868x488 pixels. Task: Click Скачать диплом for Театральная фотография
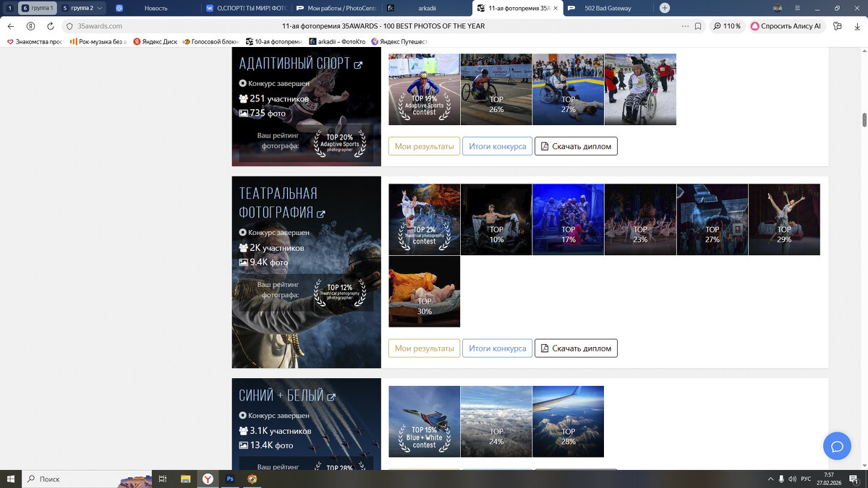pyautogui.click(x=576, y=348)
